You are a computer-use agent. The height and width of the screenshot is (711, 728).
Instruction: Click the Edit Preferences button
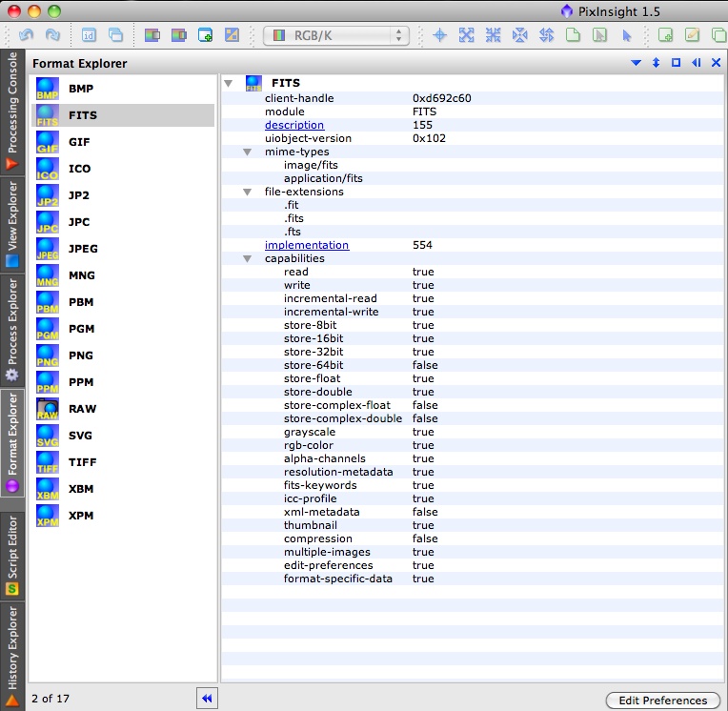point(663,700)
